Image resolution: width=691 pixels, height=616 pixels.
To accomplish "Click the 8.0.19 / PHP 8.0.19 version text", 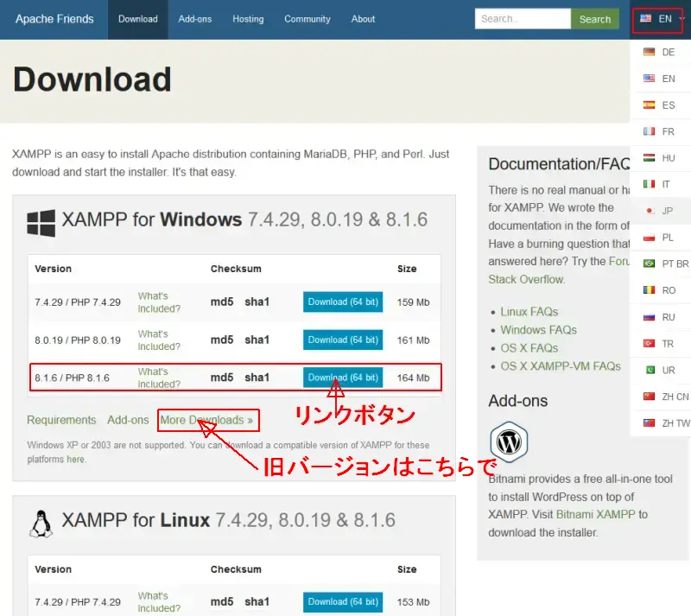I will coord(78,340).
